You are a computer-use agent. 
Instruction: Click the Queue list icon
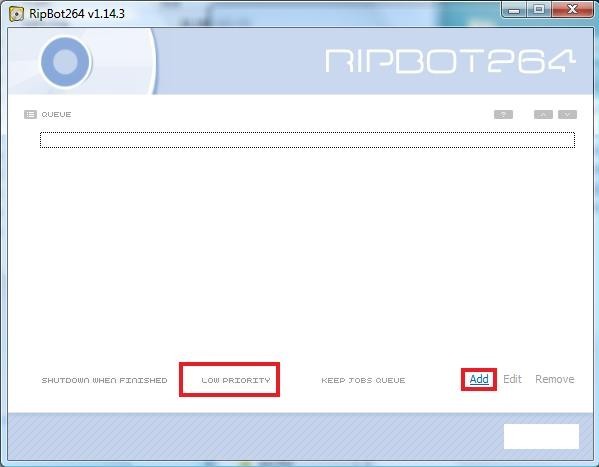(30, 114)
